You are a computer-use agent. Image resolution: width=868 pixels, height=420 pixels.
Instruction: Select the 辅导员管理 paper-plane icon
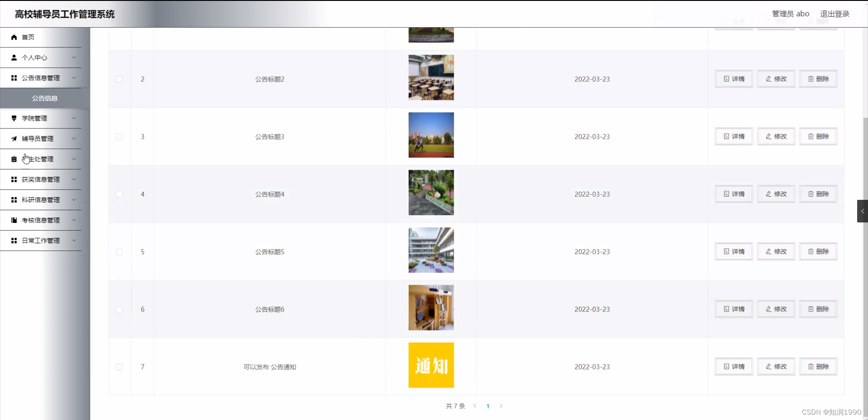pos(14,138)
